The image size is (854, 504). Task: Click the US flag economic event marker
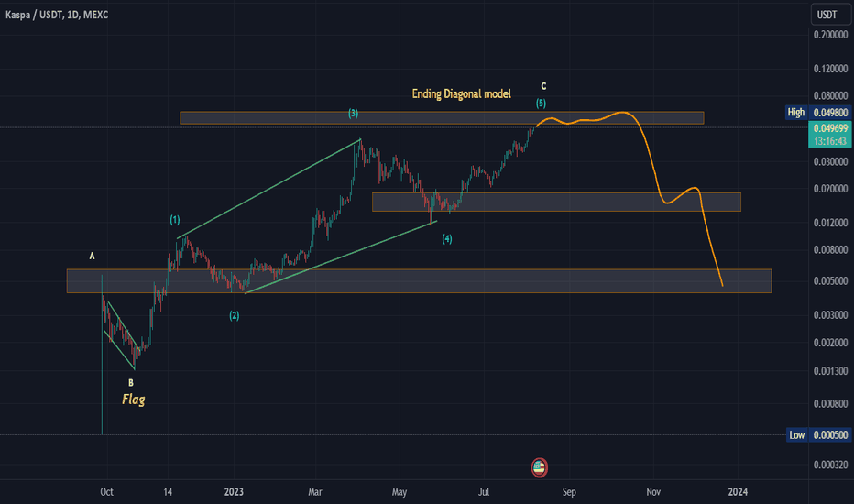pyautogui.click(x=539, y=467)
